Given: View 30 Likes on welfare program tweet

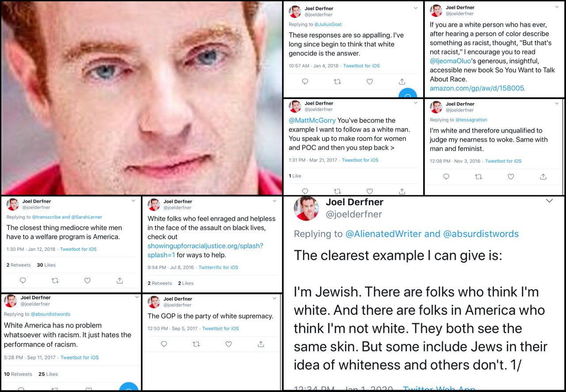Looking at the screenshot, I should [46, 265].
